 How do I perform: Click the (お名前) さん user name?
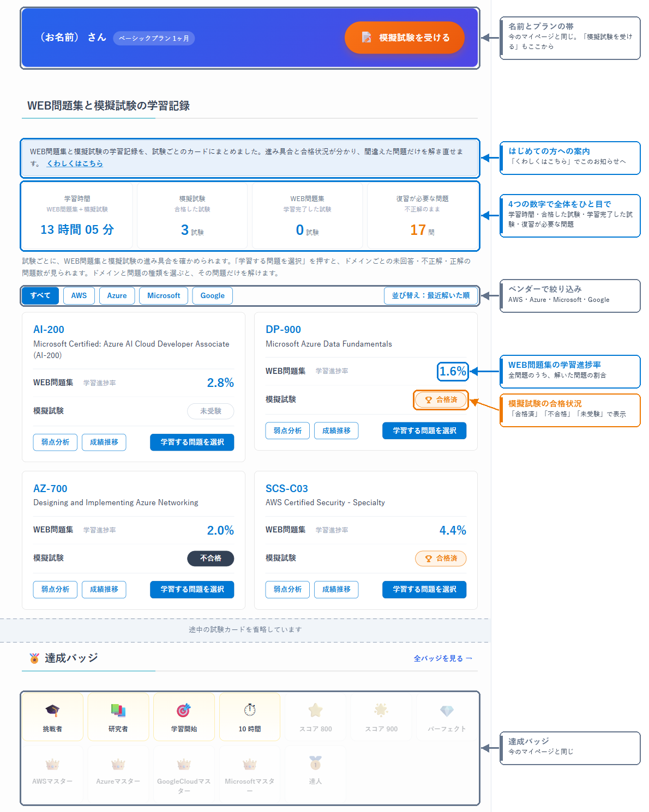(74, 37)
